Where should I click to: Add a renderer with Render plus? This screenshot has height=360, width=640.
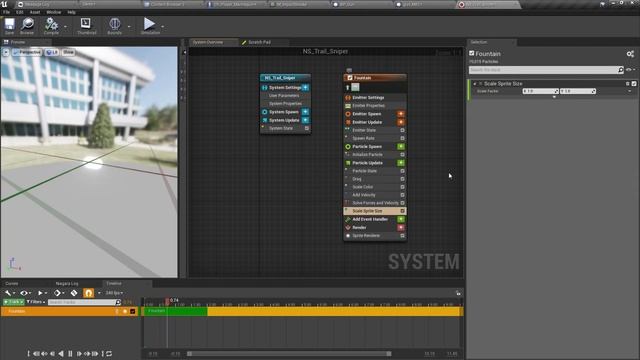coord(401,227)
